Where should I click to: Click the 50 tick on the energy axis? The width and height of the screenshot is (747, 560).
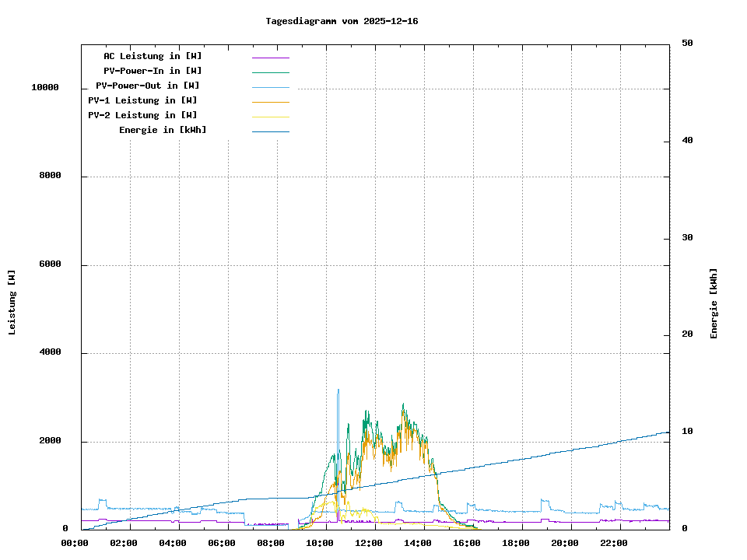pyautogui.click(x=687, y=44)
